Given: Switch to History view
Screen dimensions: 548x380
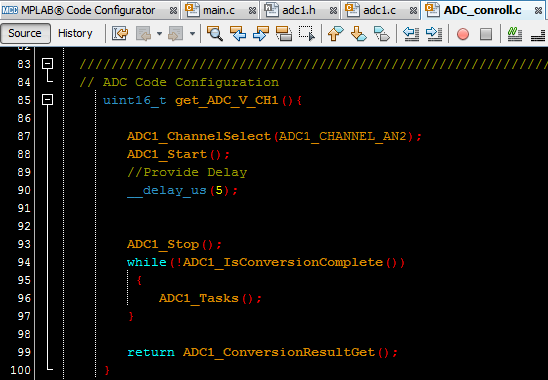Looking at the screenshot, I should pos(75,33).
